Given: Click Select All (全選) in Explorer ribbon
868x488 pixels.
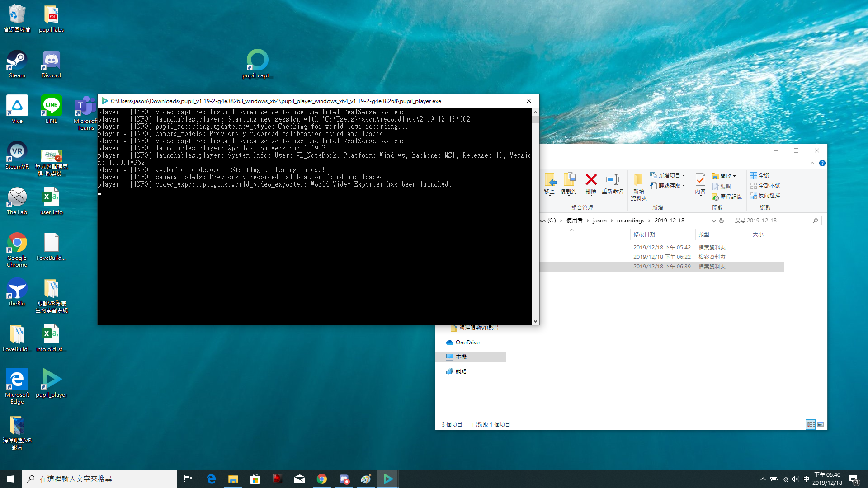Looking at the screenshot, I should (759, 175).
